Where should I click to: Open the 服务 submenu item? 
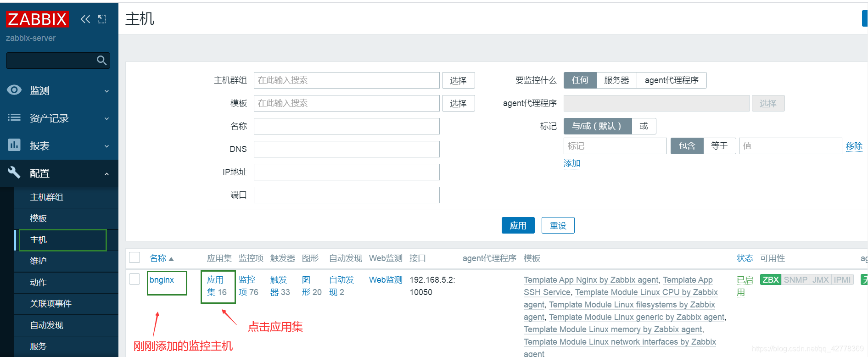[x=66, y=346]
